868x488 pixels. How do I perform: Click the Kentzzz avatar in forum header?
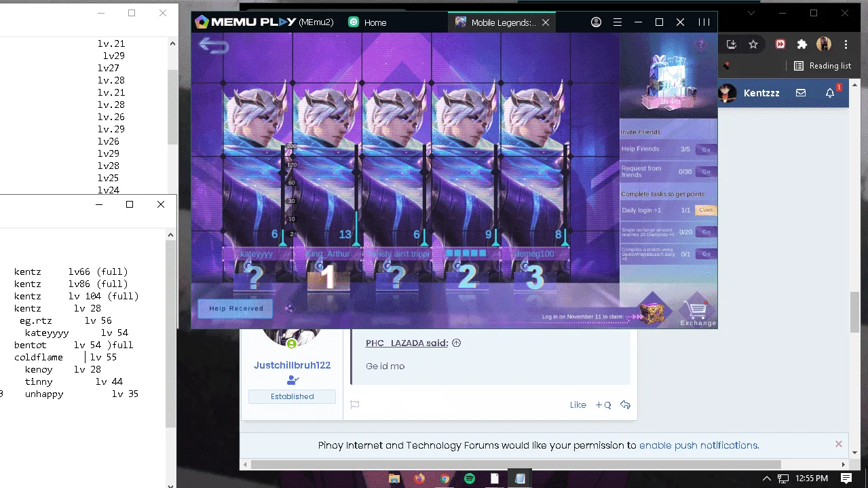click(x=728, y=93)
